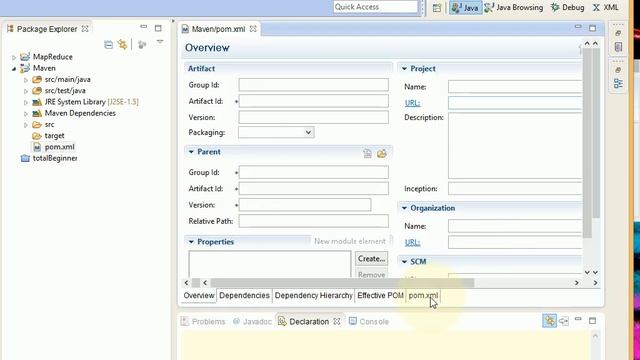Switch to the Problems view

[203, 322]
